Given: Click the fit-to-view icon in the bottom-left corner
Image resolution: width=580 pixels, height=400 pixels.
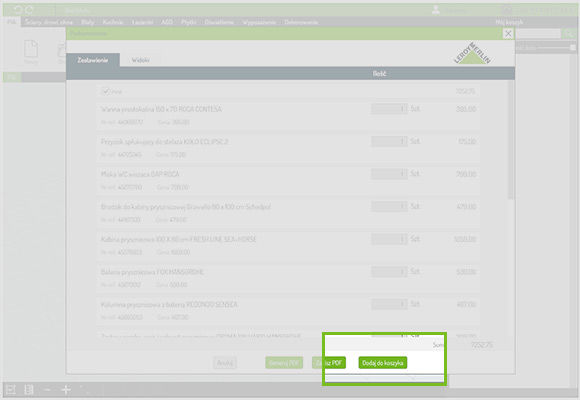Looking at the screenshot, I should (x=11, y=390).
